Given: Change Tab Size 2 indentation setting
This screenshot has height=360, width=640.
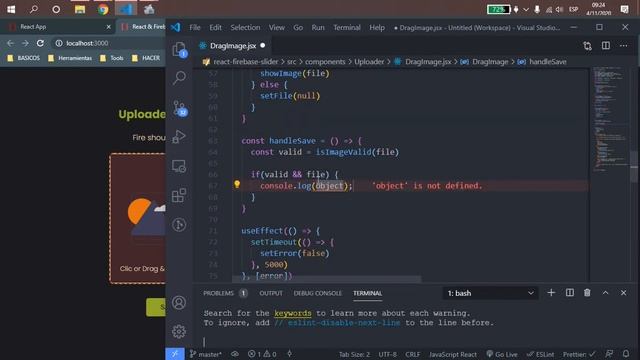Looking at the screenshot, I should coord(354,354).
